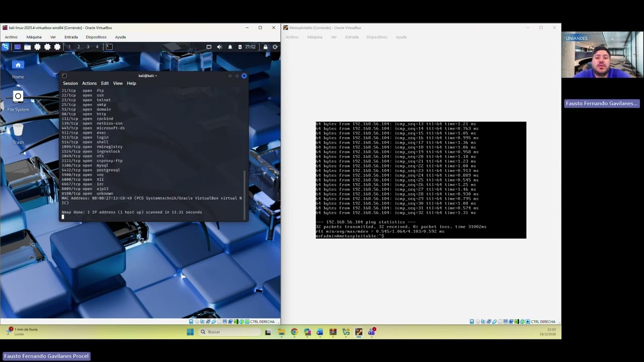
Task: Click CTRL DERECHA host key in Metasploitable window
Action: (x=543, y=322)
